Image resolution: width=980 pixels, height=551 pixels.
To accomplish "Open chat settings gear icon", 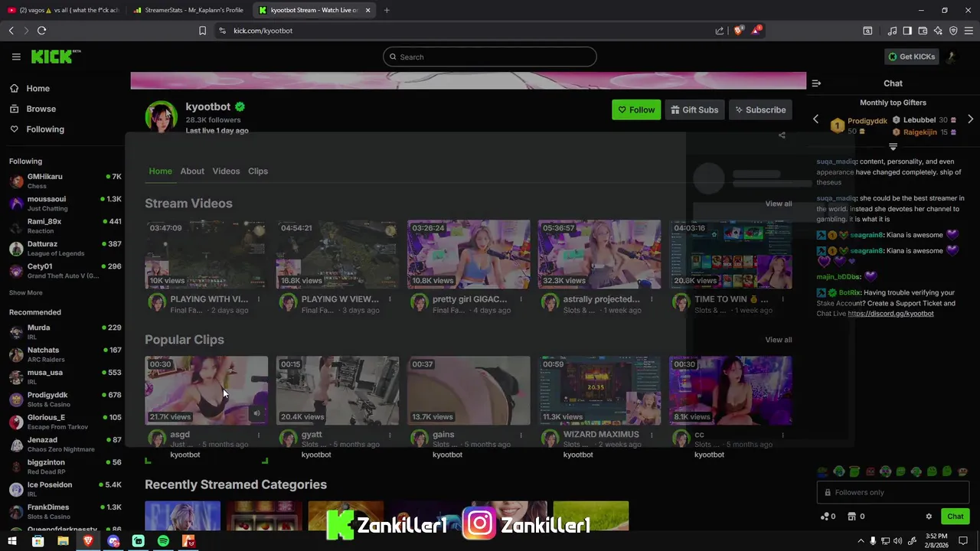I will (x=929, y=517).
